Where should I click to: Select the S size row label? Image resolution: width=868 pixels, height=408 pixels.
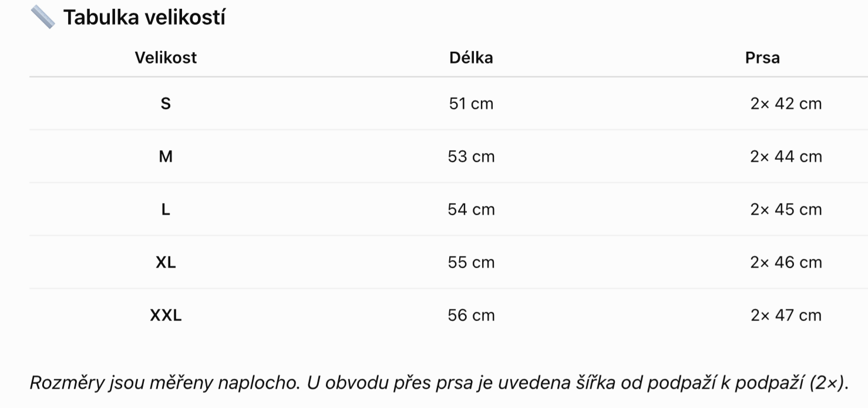pyautogui.click(x=166, y=103)
